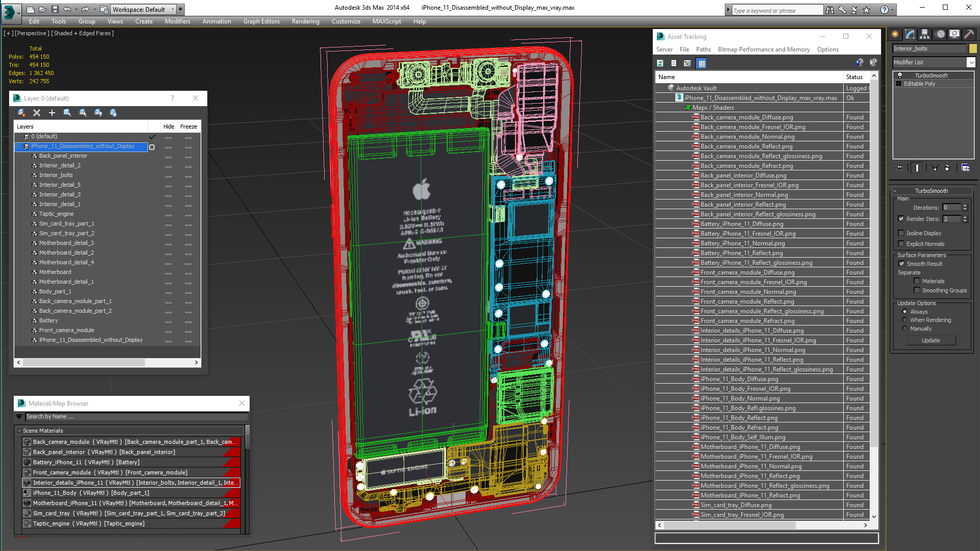Click the Hide column header in Layer dialog
The width and height of the screenshot is (980, 551).
[168, 127]
